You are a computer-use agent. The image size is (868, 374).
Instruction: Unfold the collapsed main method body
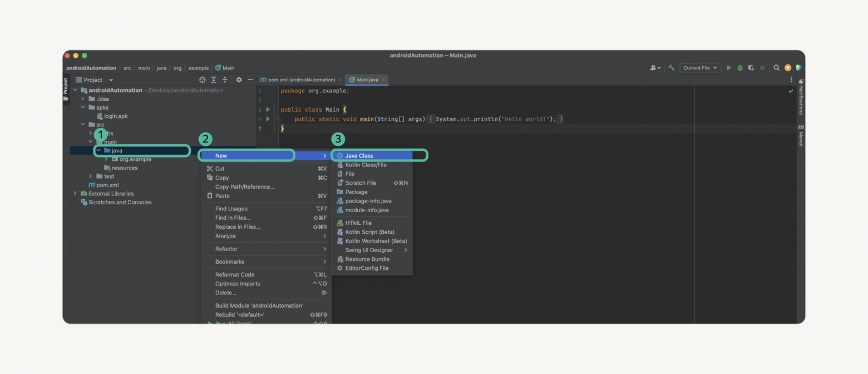pyautogui.click(x=278, y=119)
